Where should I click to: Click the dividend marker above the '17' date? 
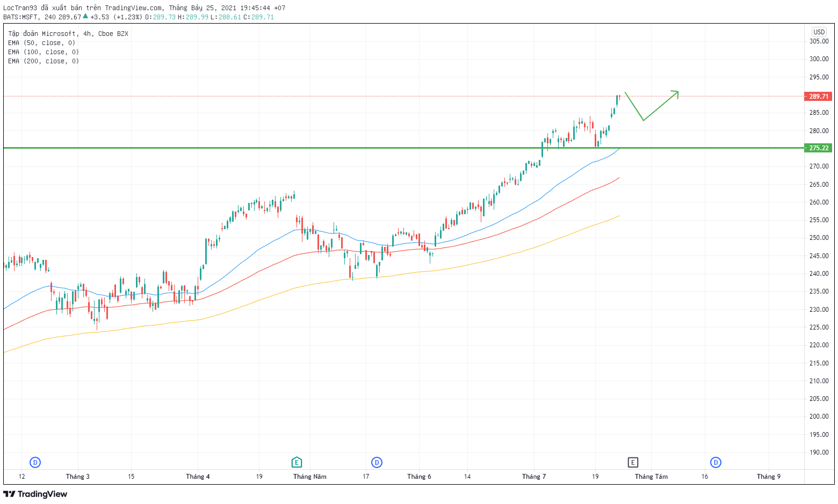pos(377,462)
